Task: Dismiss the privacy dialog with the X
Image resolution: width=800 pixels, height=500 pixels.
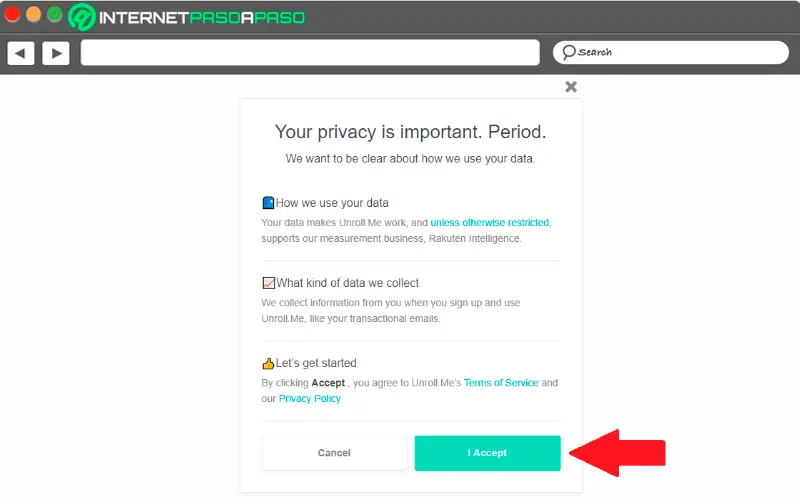Action: [571, 87]
